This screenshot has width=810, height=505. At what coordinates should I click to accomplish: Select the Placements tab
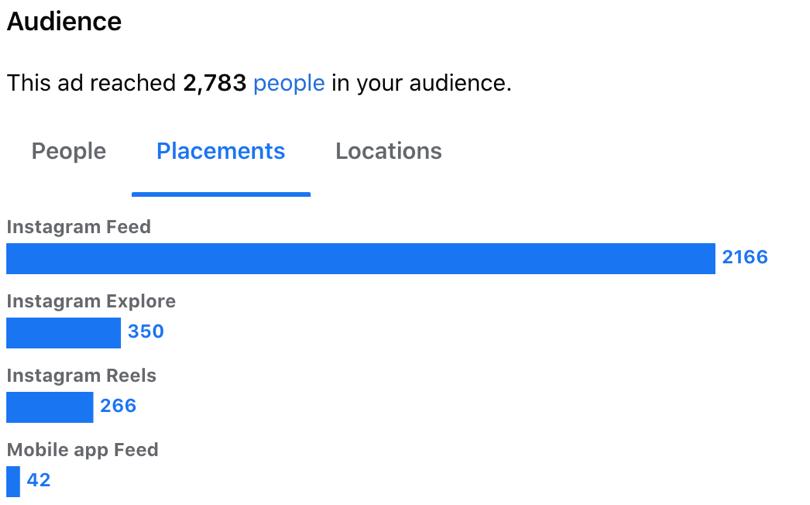point(221,151)
